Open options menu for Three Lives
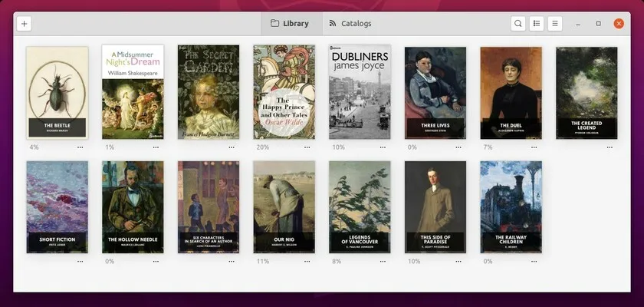This screenshot has height=307, width=644. pyautogui.click(x=458, y=147)
